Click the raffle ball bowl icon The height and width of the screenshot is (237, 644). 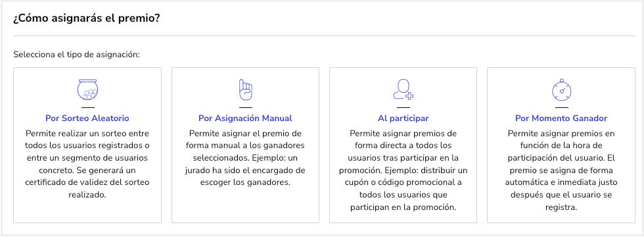[x=87, y=90]
